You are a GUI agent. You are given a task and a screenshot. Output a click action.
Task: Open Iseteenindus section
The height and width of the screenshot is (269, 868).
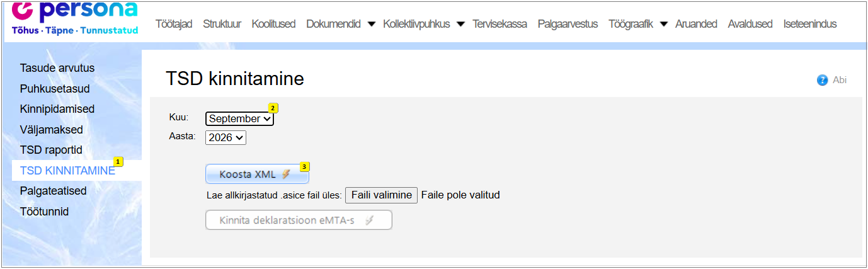pos(809,24)
